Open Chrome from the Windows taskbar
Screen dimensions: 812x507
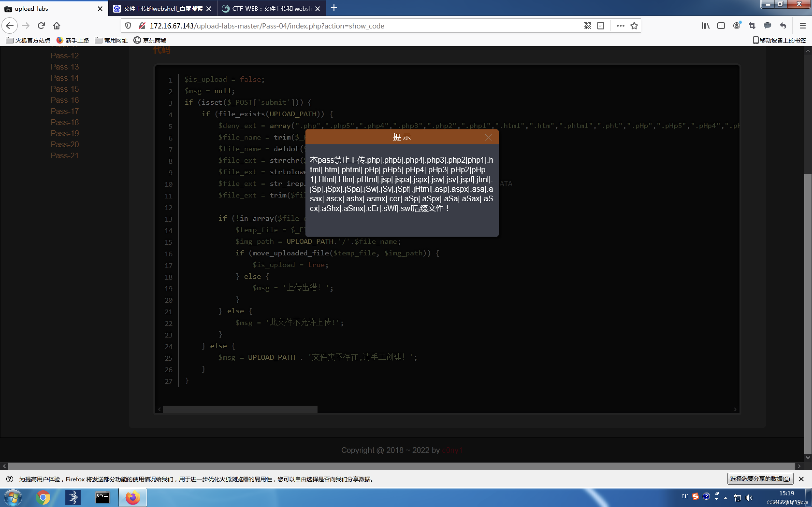coord(43,497)
